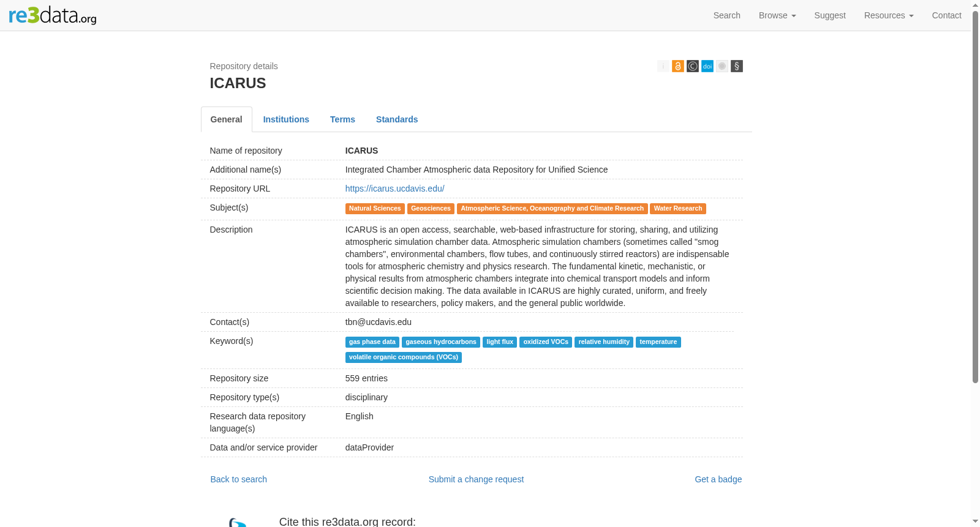Select the Natural Sciences subject tag
Viewport: 980px width, 527px height.
click(x=375, y=209)
